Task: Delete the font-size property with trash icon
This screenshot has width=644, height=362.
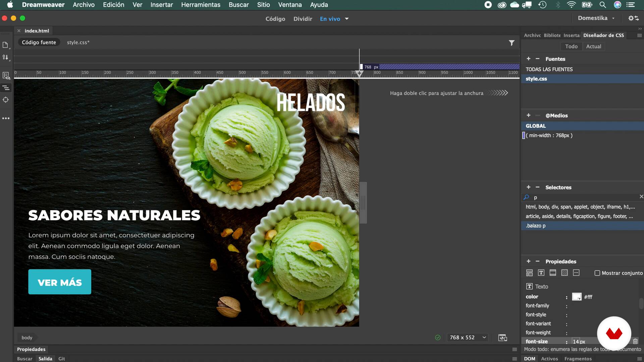Action: tap(635, 341)
